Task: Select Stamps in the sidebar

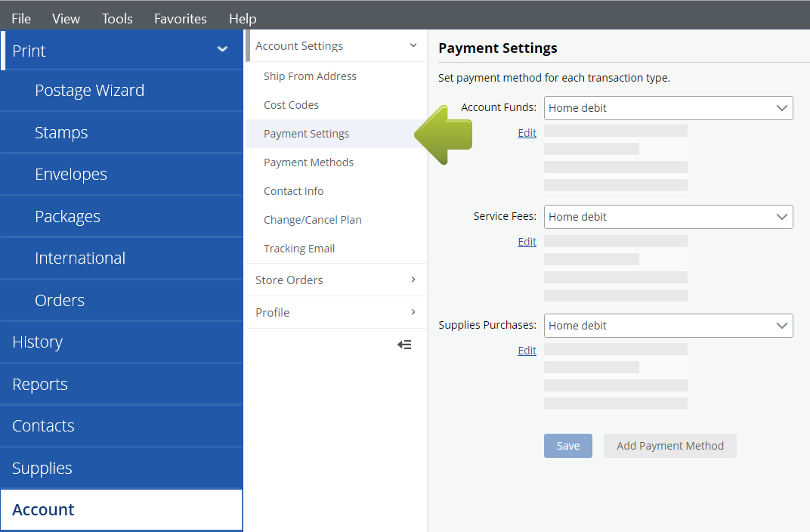Action: click(61, 132)
